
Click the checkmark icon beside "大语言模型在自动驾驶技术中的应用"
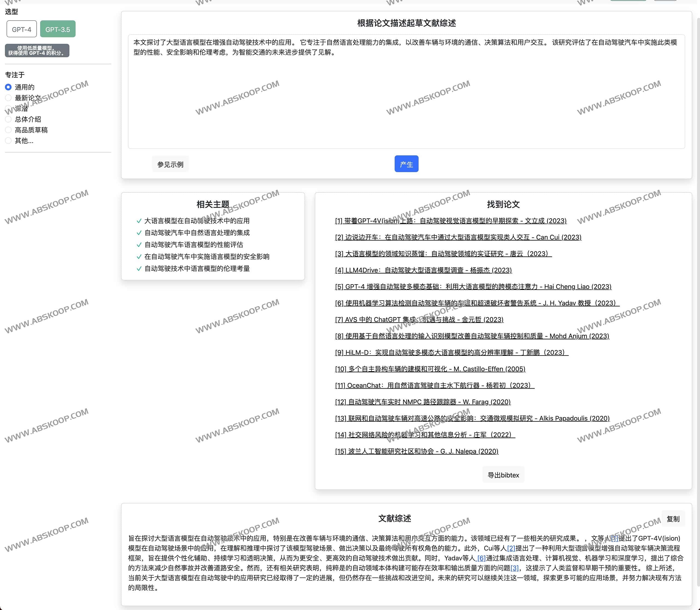click(139, 221)
